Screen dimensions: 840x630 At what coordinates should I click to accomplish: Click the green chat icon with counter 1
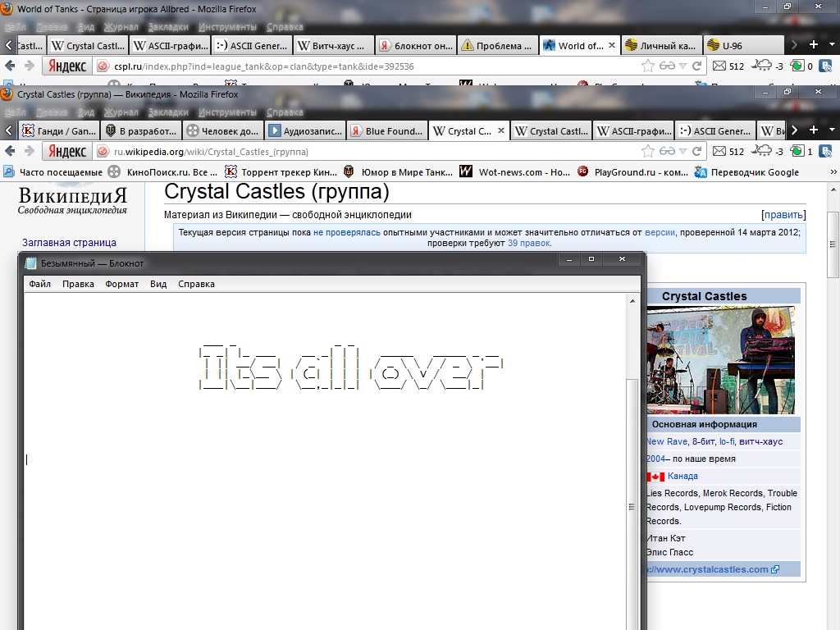797,152
